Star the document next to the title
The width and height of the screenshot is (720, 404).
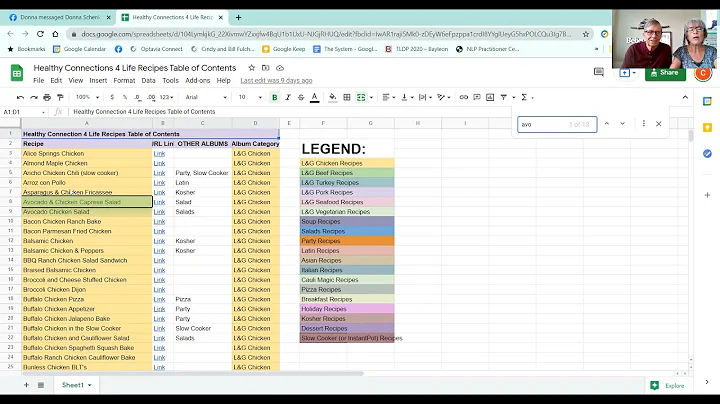(251, 68)
